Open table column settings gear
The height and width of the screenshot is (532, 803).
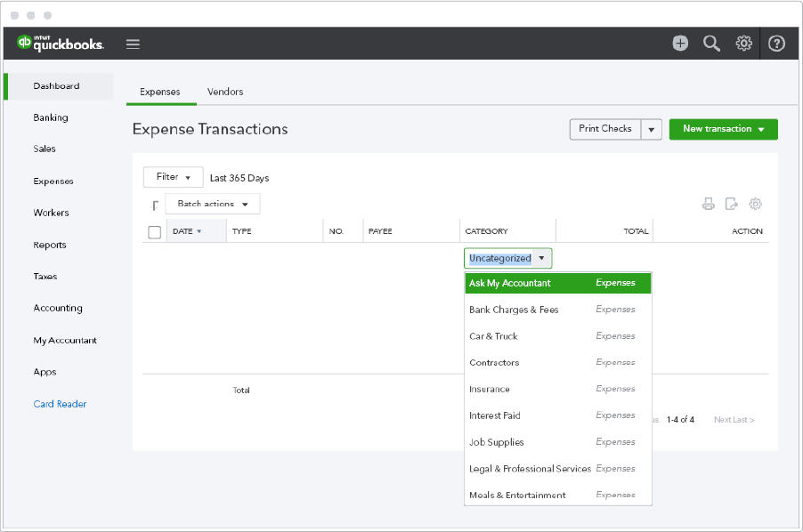[x=756, y=204]
